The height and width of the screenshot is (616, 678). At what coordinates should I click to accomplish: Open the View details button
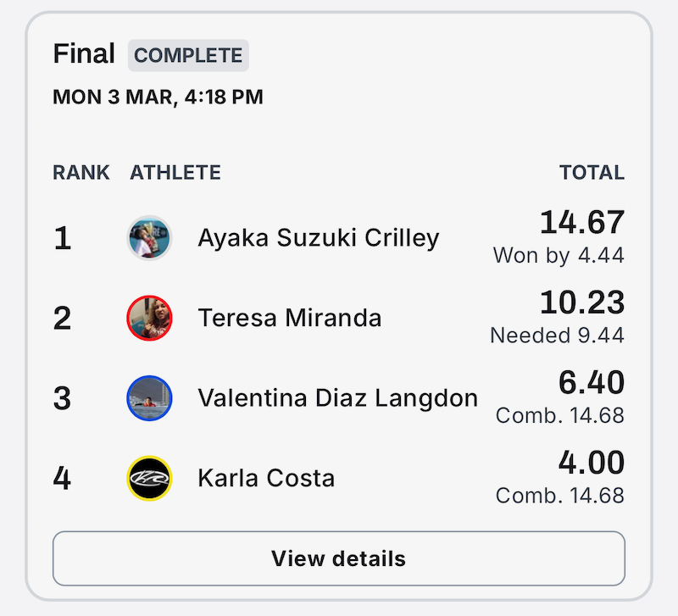tap(339, 558)
